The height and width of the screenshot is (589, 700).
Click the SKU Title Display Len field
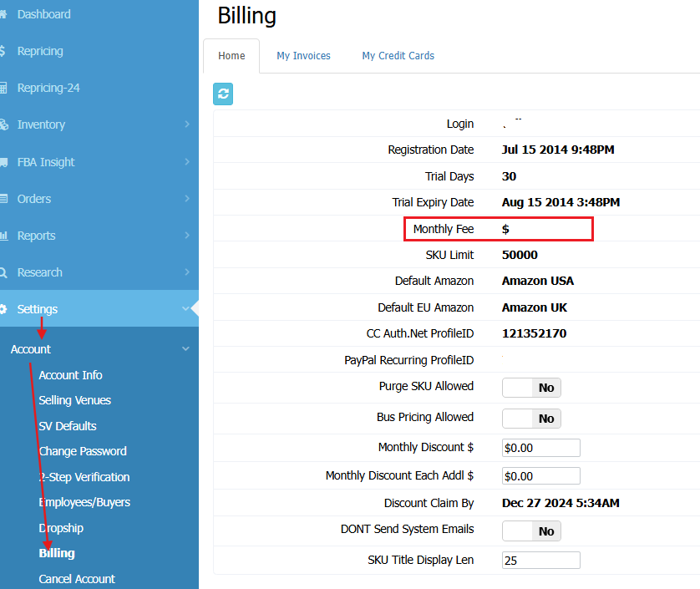point(540,561)
